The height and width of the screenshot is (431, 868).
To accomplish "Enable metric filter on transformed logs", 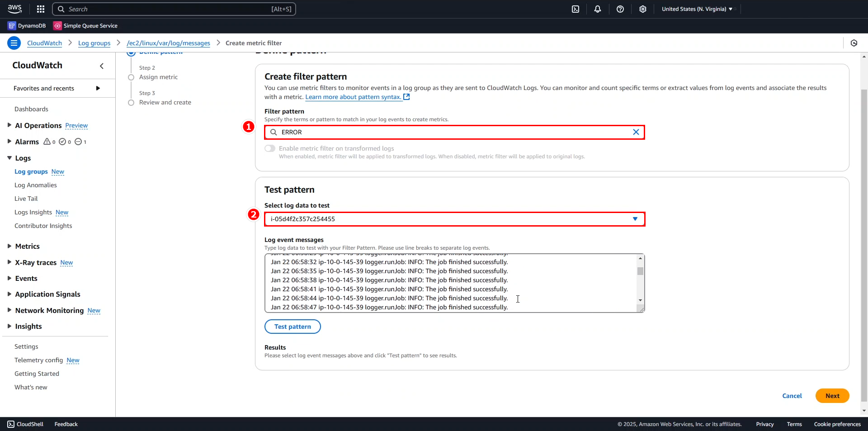I will point(270,148).
